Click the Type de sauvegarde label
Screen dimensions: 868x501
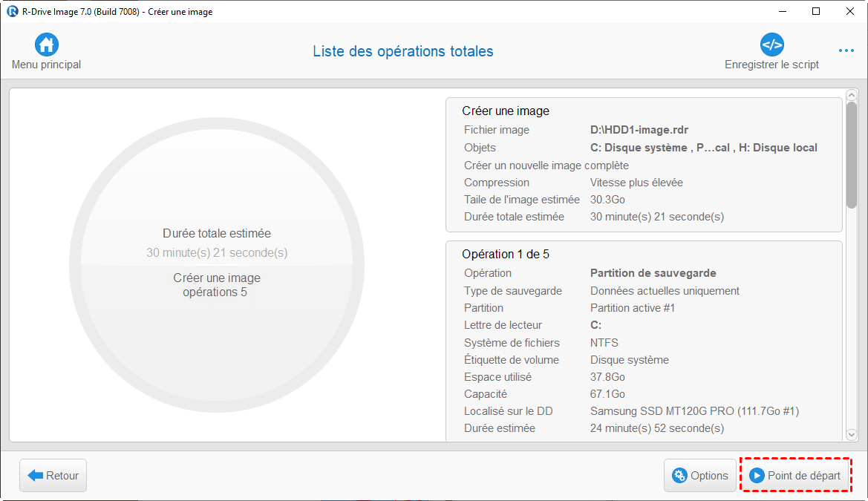click(x=512, y=291)
